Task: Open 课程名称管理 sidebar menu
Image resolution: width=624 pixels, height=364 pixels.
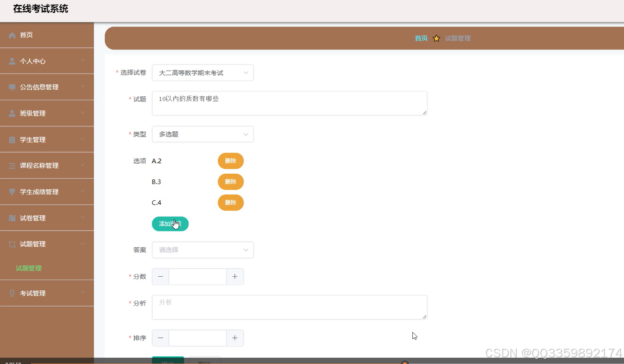Action: (x=47, y=166)
